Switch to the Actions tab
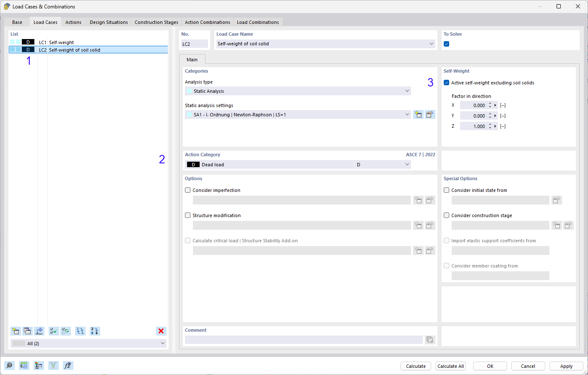This screenshot has width=588, height=375. pos(73,22)
